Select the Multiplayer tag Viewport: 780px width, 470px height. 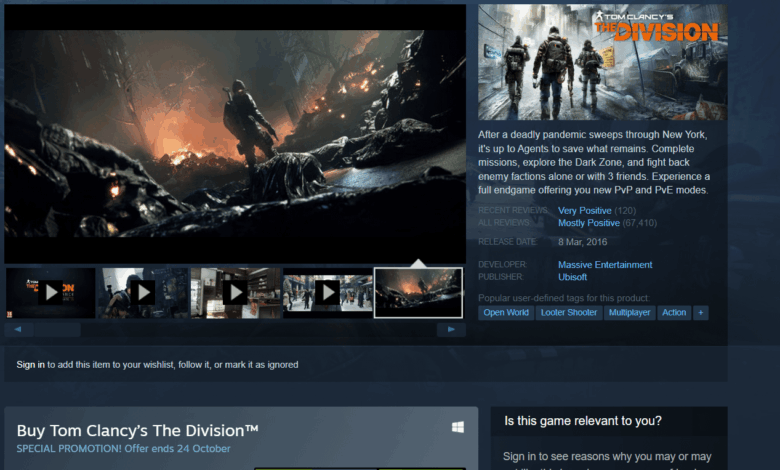pyautogui.click(x=629, y=312)
